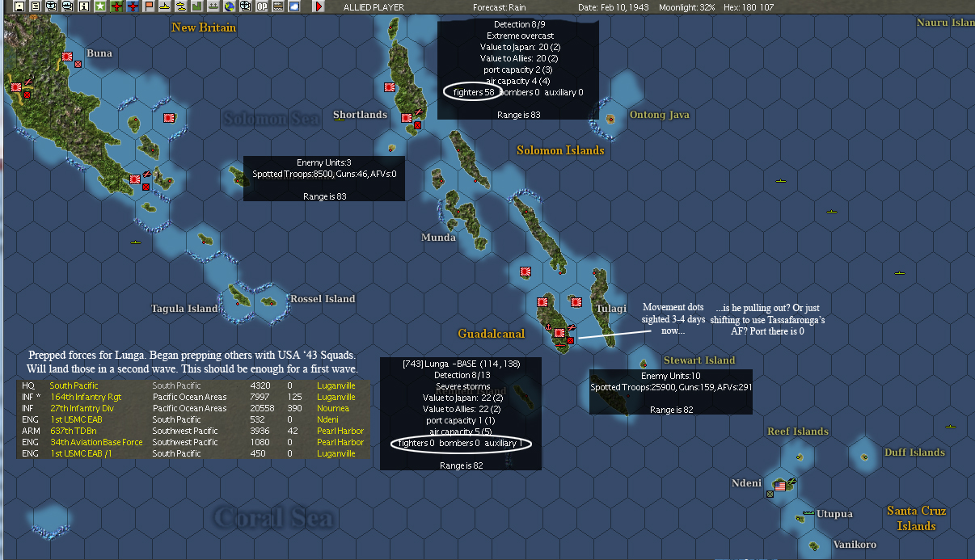
Task: Click the white star on green icon
Action: pyautogui.click(x=100, y=6)
